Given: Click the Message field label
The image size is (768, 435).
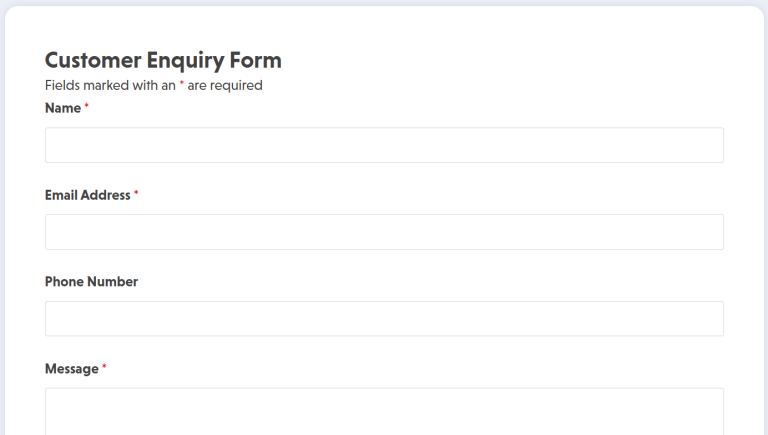Looking at the screenshot, I should click(x=72, y=369).
